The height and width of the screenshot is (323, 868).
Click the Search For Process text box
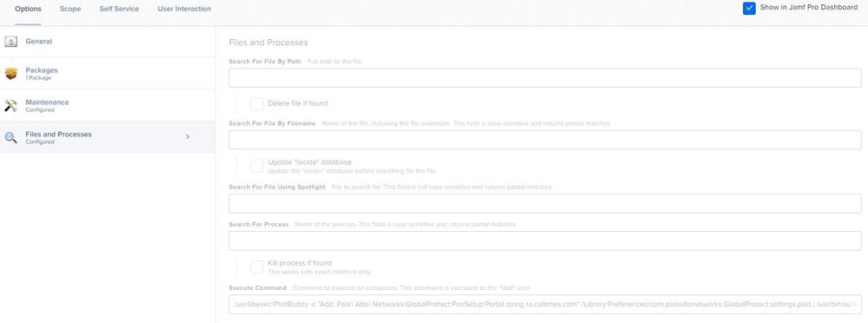[545, 241]
